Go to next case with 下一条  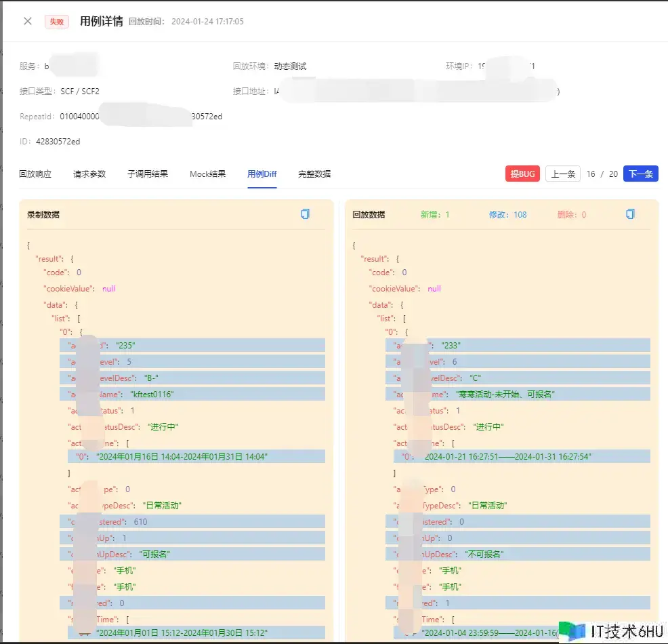pyautogui.click(x=640, y=174)
